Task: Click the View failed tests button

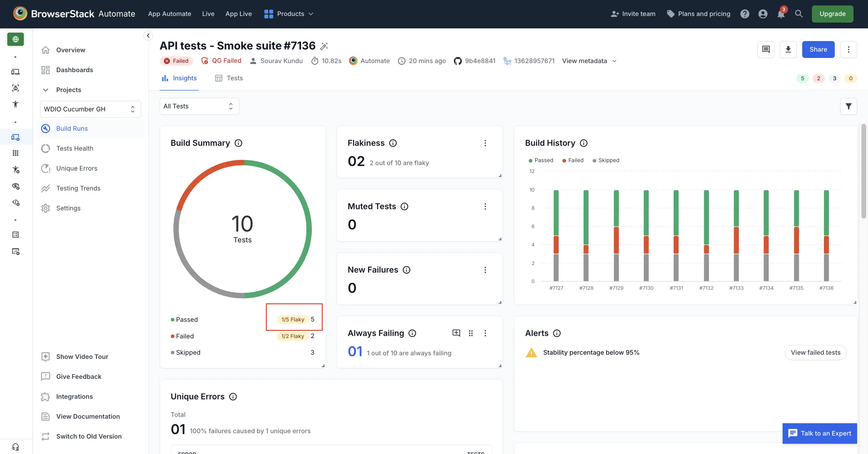Action: (x=815, y=353)
